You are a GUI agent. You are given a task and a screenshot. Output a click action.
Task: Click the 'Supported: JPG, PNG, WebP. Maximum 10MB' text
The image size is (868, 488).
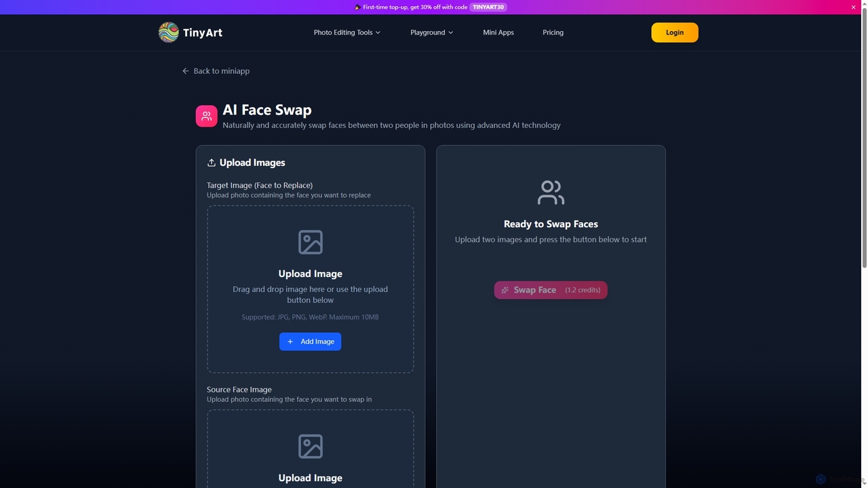310,317
